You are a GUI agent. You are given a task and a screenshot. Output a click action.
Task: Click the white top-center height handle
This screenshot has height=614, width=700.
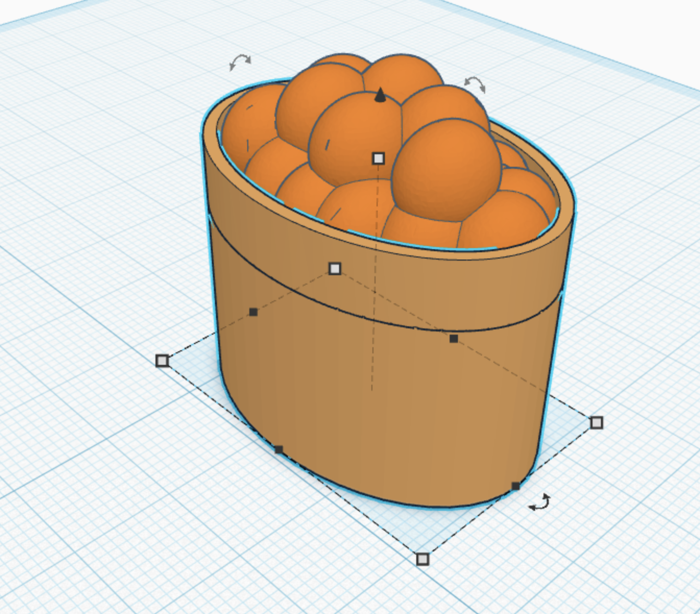379,158
